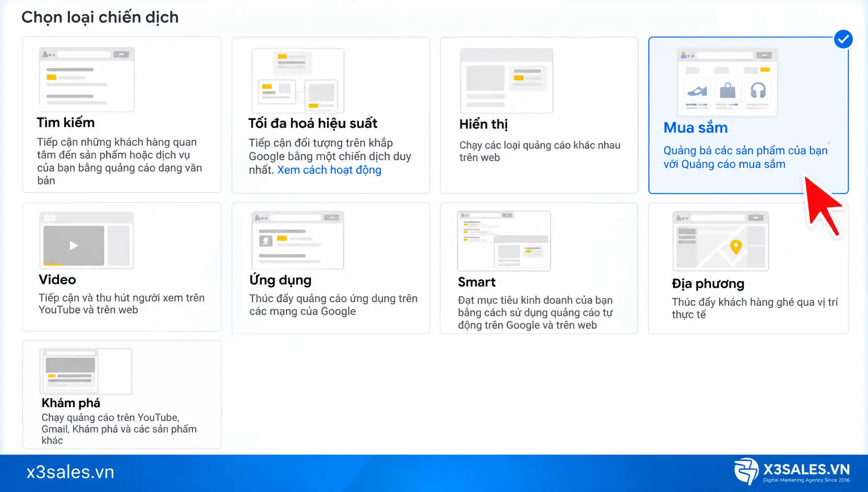Image resolution: width=868 pixels, height=492 pixels.
Task: Select the Hiển thị campaign type
Action: tap(539, 115)
